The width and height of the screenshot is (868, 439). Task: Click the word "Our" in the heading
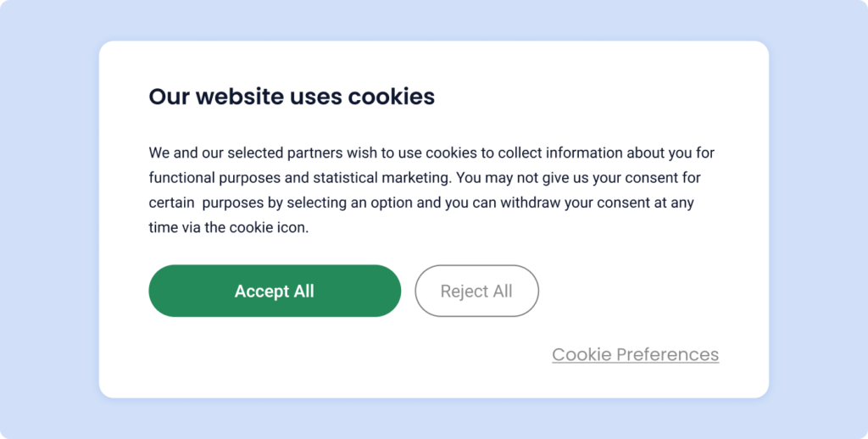point(169,97)
